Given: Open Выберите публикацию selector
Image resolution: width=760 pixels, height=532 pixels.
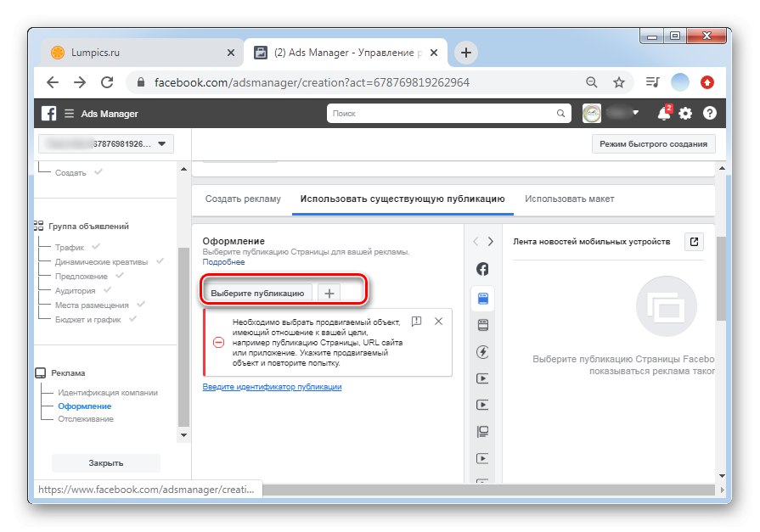Looking at the screenshot, I should click(x=257, y=293).
